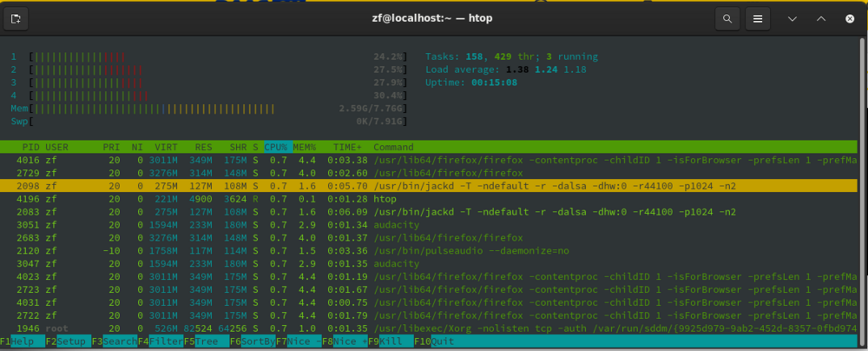This screenshot has height=351, width=868.
Task: Select firefox contentproc row PID 4031
Action: [431, 302]
